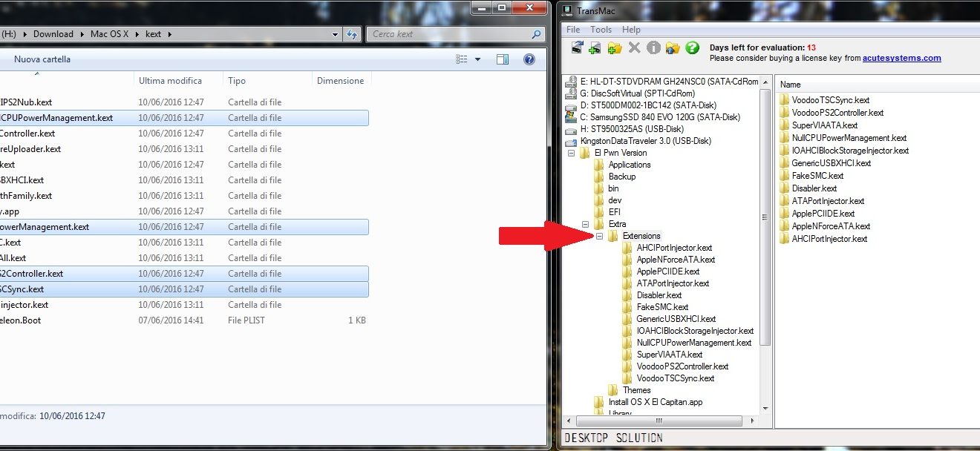980x451 pixels.
Task: Select FakeSMC.kext in the tree
Action: tap(661, 307)
